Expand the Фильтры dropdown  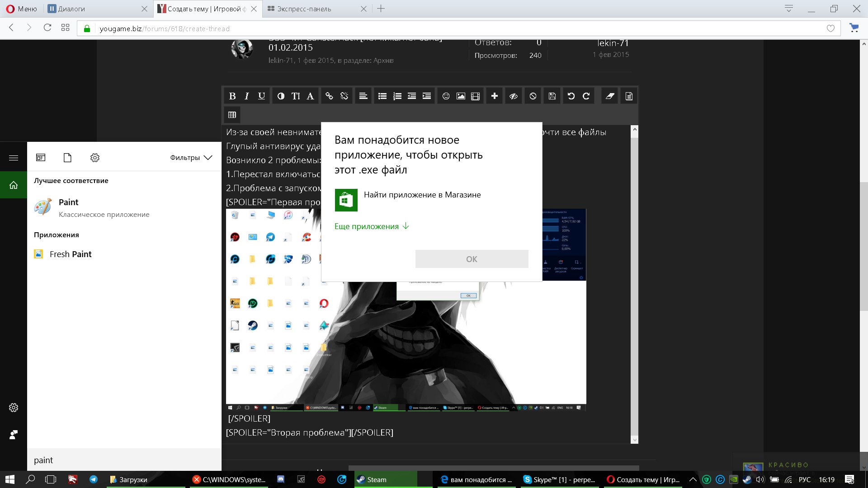tap(191, 158)
